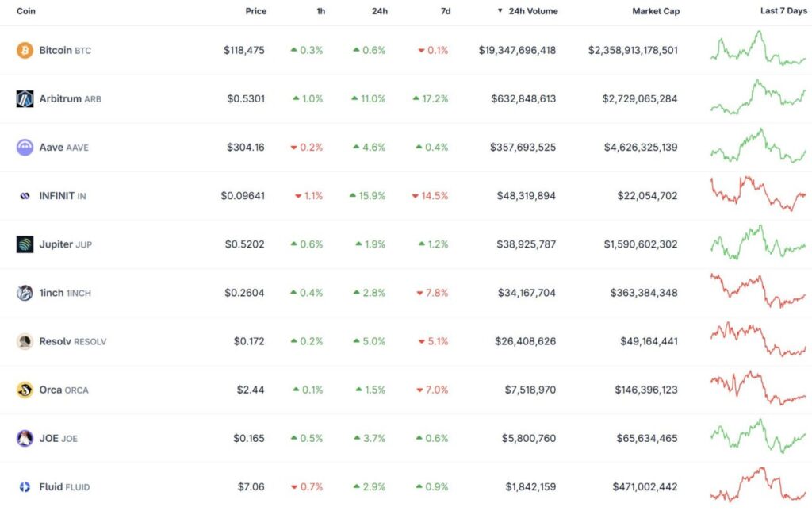The width and height of the screenshot is (812, 511).
Task: Click the INFINIT token logo
Action: pos(25,195)
